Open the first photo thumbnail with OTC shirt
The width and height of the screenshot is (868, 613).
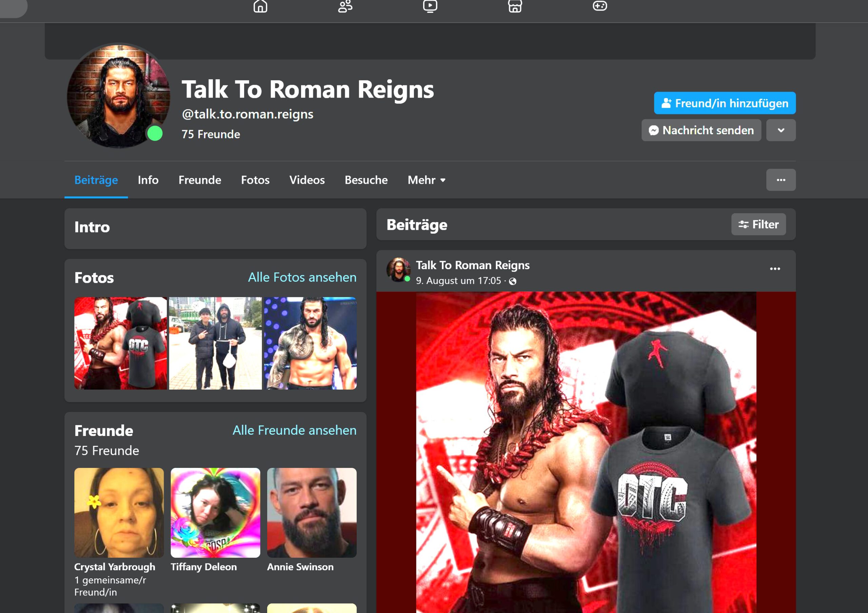click(120, 343)
